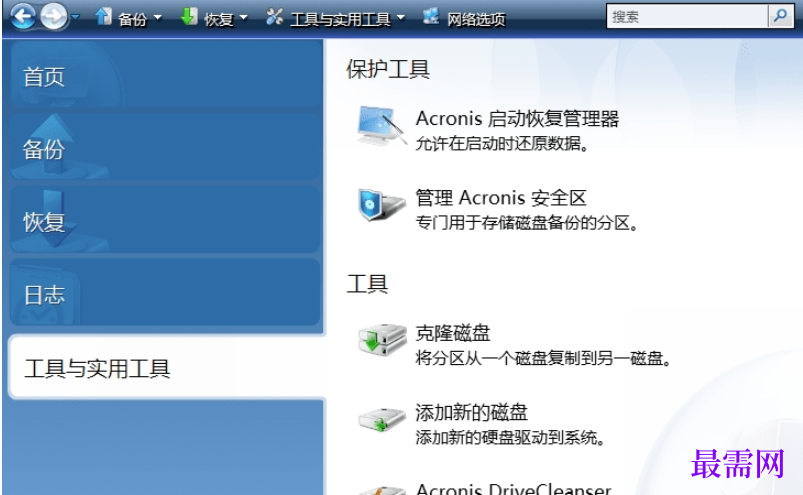Image resolution: width=803 pixels, height=495 pixels.
Task: Open the 添加新的磁盘 link
Action: [x=471, y=412]
